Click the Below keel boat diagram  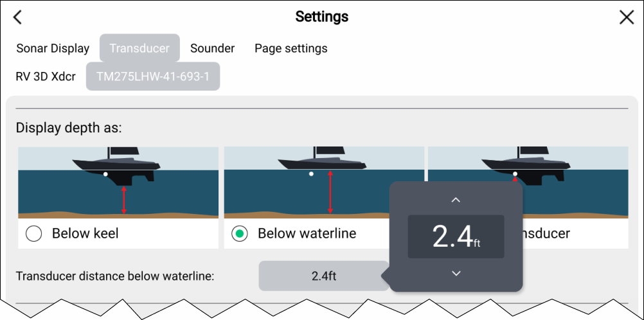tap(118, 182)
